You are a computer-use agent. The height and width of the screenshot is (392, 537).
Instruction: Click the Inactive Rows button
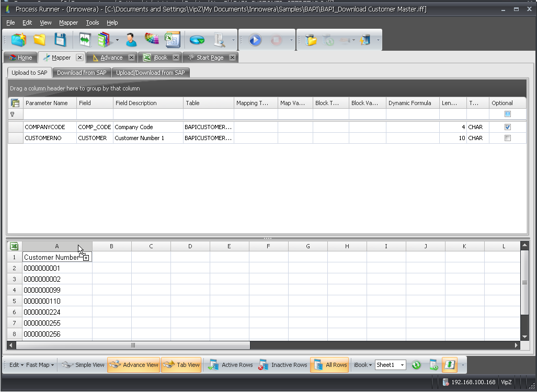(282, 365)
